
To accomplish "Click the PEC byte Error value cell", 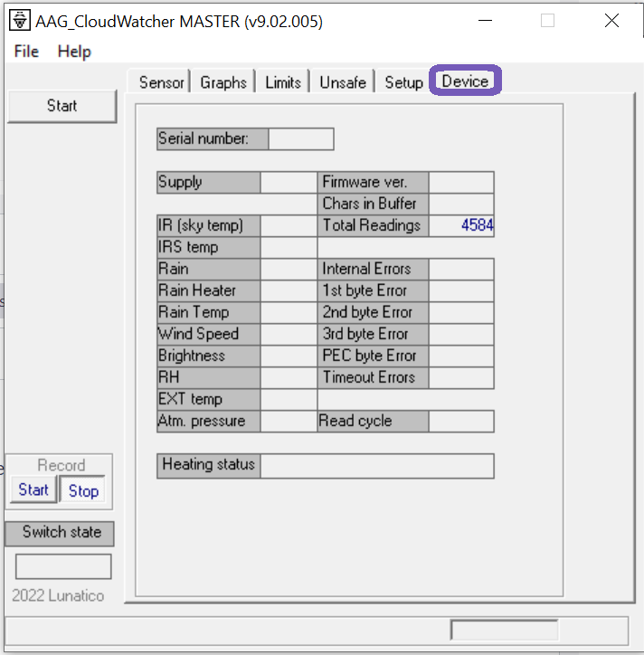I will pos(461,356).
